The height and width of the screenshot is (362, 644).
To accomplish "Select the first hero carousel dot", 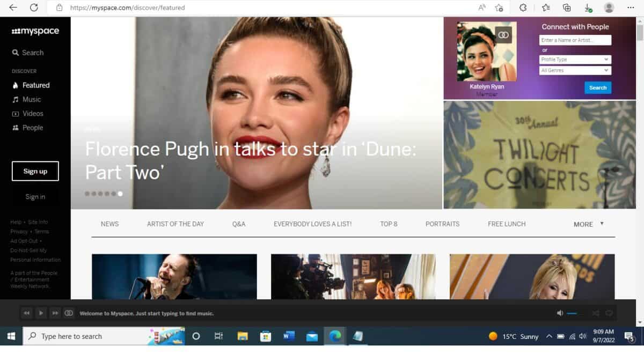I will 87,194.
